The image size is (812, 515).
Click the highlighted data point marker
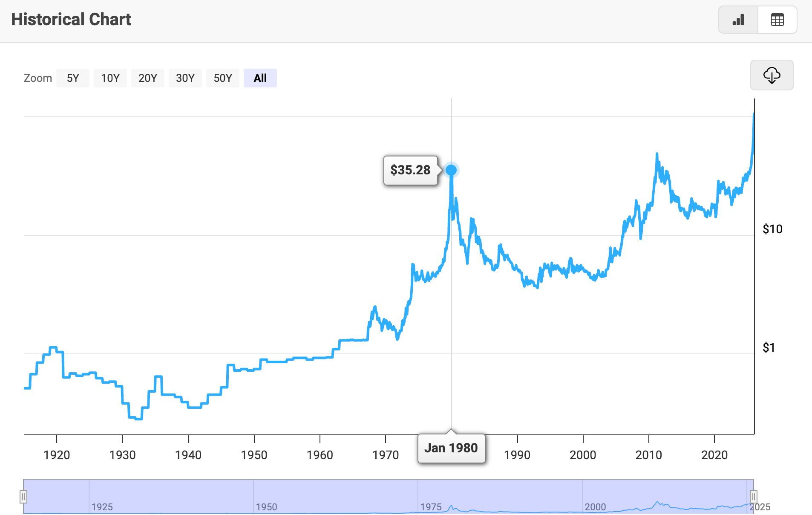tap(451, 170)
